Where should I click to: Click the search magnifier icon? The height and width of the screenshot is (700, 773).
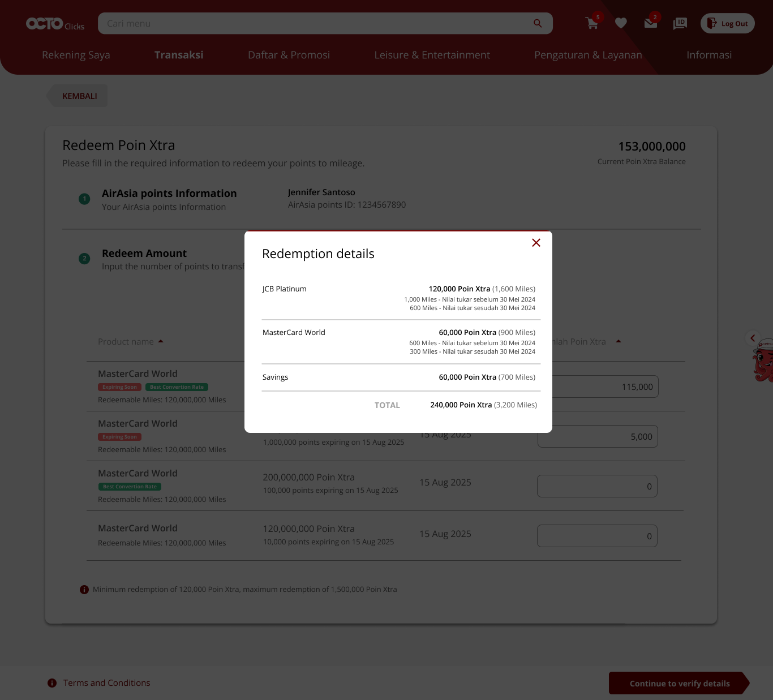coord(538,23)
